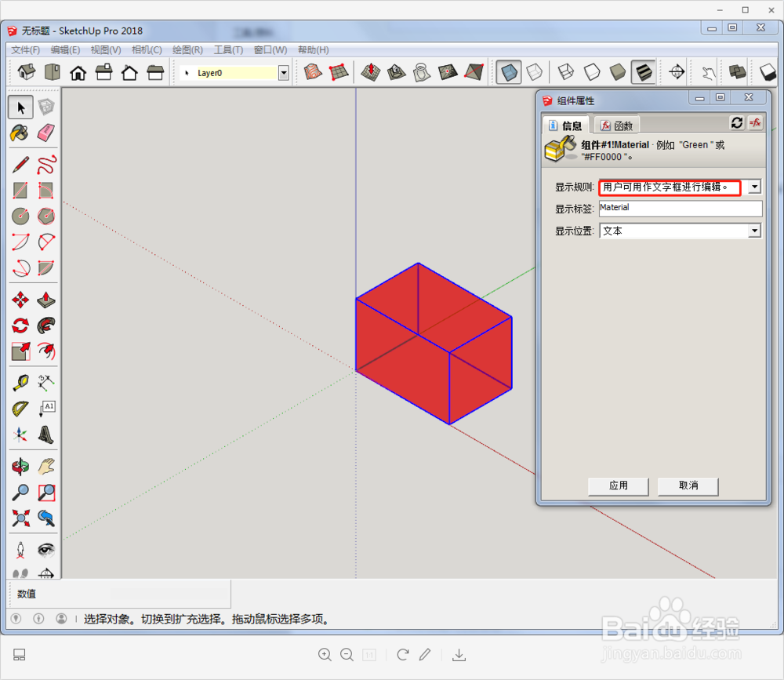Open the 编辑(E) menu
This screenshot has height=680, width=784.
pos(66,50)
